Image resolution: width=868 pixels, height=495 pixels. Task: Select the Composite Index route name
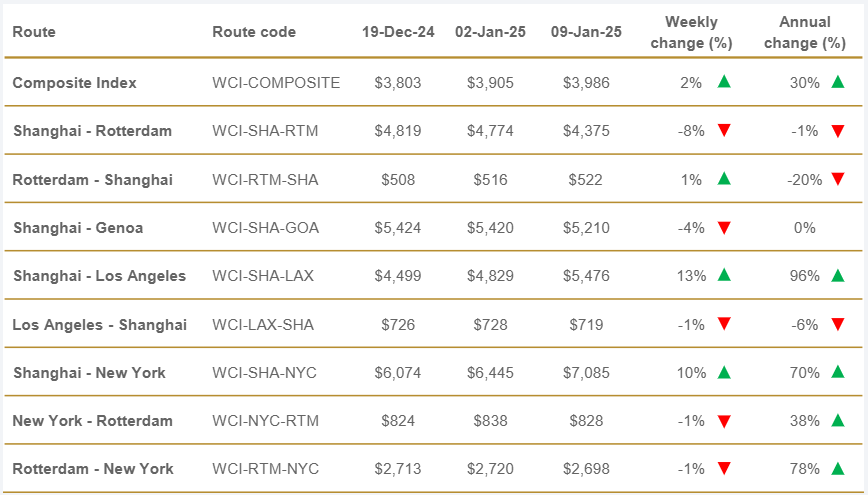(75, 83)
